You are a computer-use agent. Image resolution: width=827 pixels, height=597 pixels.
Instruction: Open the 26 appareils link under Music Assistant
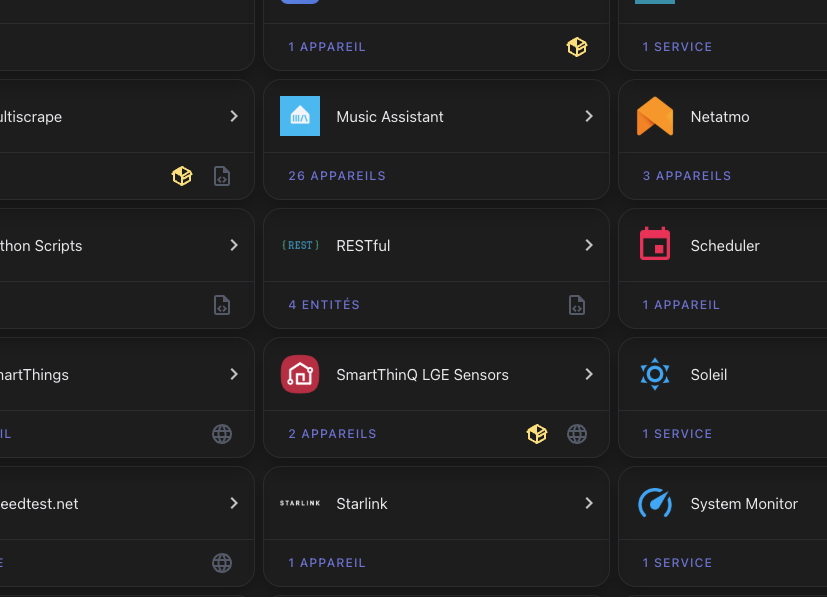(336, 176)
